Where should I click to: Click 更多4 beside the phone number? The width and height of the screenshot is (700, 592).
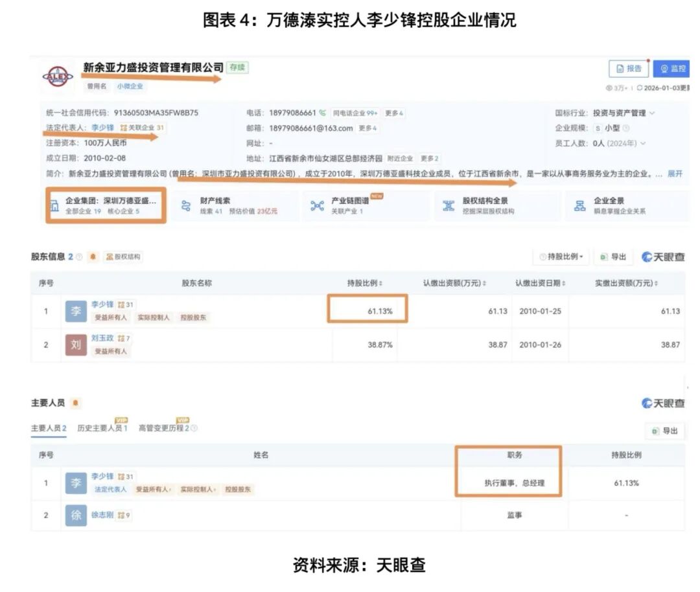point(395,111)
